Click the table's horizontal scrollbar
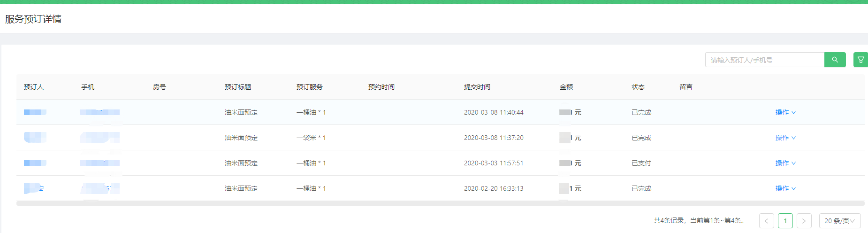The width and height of the screenshot is (868, 233). click(440, 203)
